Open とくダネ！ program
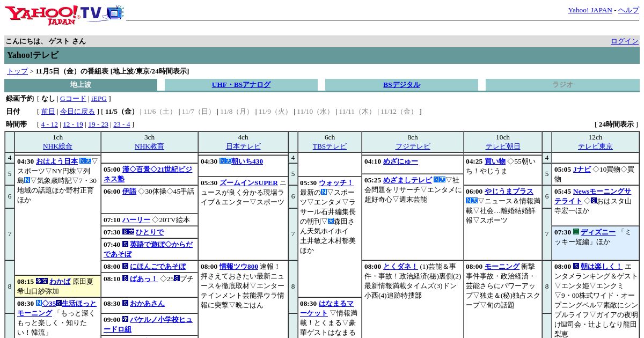The width and height of the screenshot is (644, 338). (x=400, y=267)
